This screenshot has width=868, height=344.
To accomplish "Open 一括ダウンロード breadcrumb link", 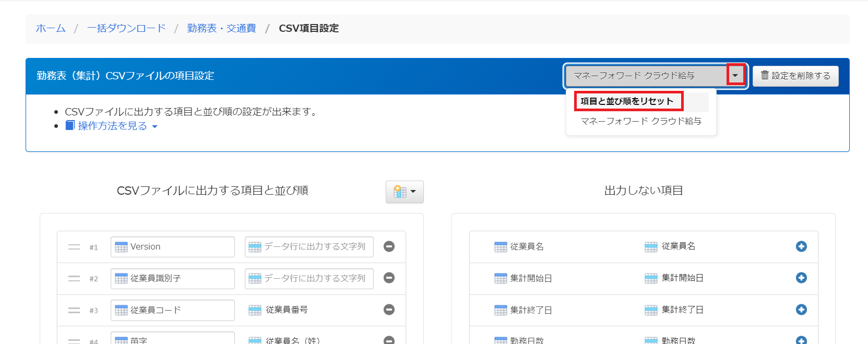I will (x=126, y=28).
